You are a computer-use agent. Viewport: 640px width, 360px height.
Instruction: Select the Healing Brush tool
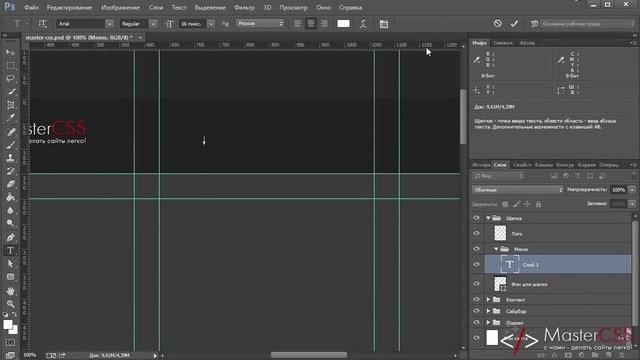[11, 131]
